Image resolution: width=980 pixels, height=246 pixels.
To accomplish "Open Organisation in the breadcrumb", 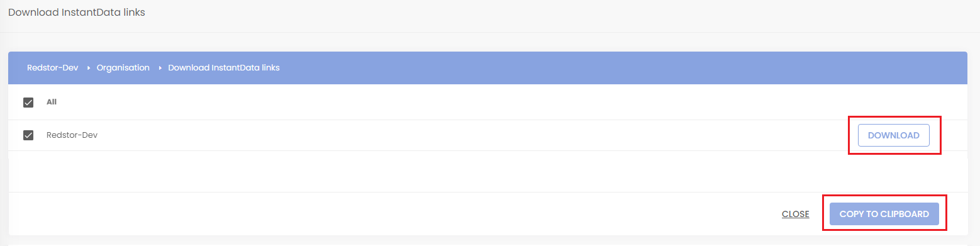I will point(123,68).
